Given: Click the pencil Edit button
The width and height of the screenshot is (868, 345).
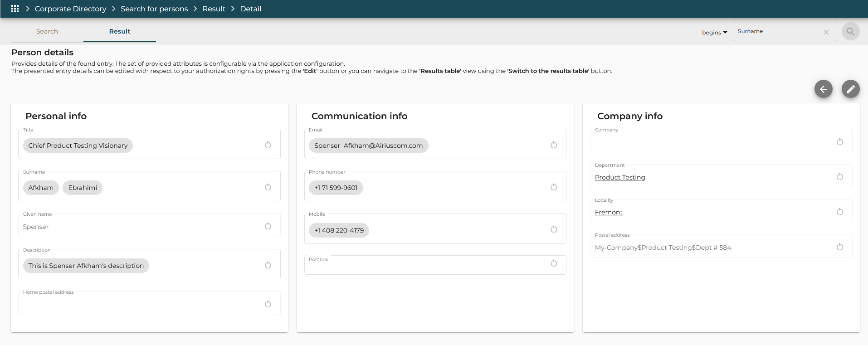Looking at the screenshot, I should tap(850, 89).
